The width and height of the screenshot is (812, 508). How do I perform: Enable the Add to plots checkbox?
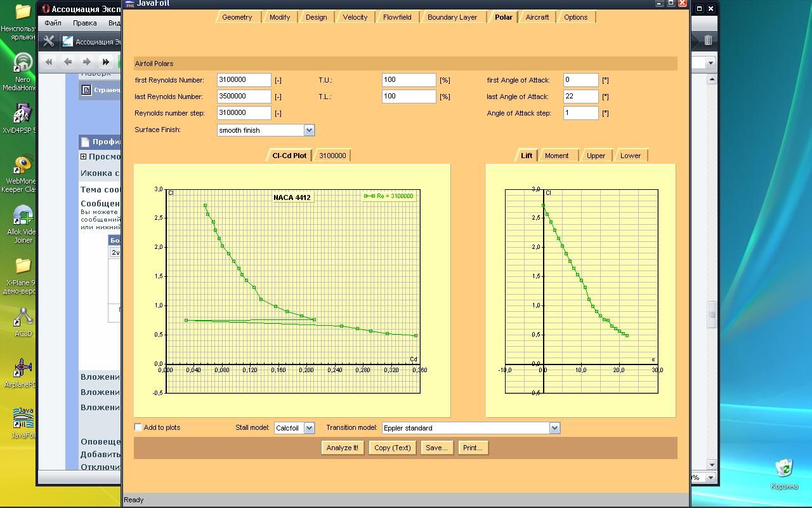[x=138, y=427]
